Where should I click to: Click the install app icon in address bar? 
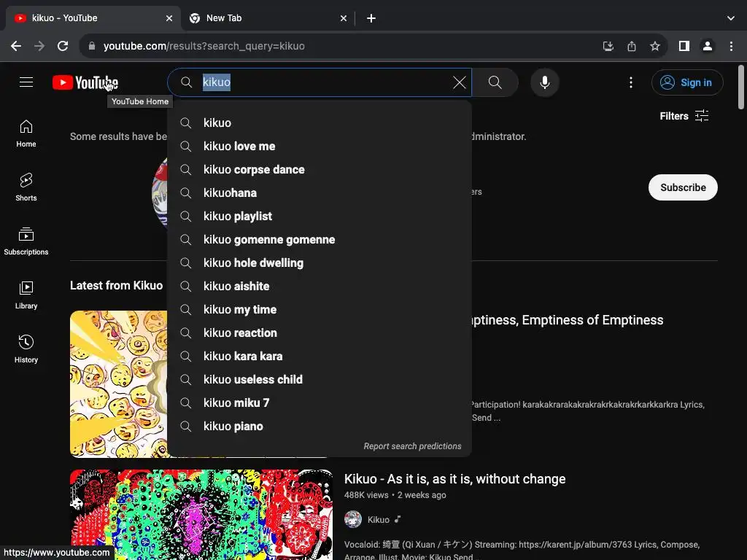[608, 46]
